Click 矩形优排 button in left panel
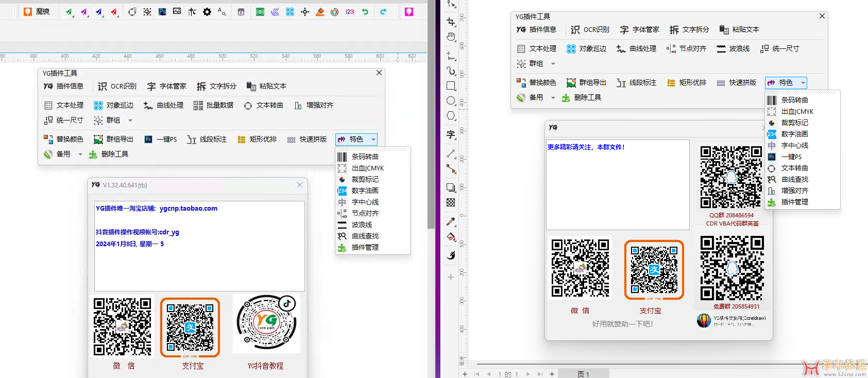This screenshot has width=868, height=378. point(257,140)
